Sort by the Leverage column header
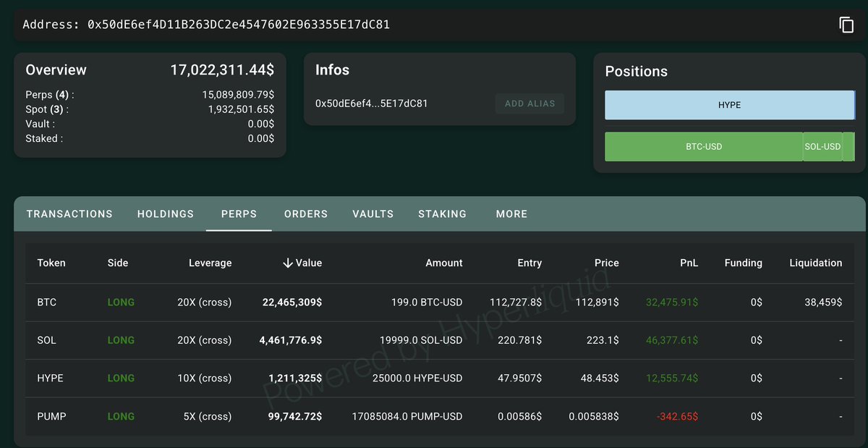The height and width of the screenshot is (448, 868). click(x=210, y=263)
